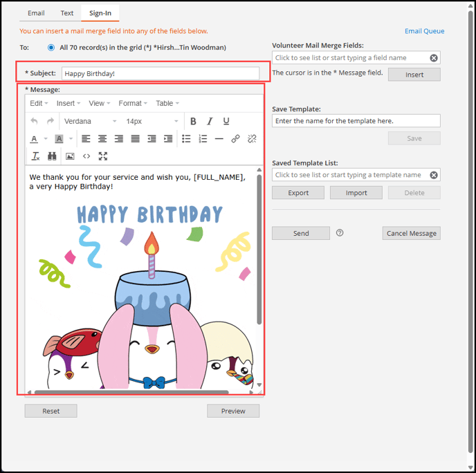Viewport: 476px width, 473px height.
Task: Toggle italic formatting
Action: point(210,121)
